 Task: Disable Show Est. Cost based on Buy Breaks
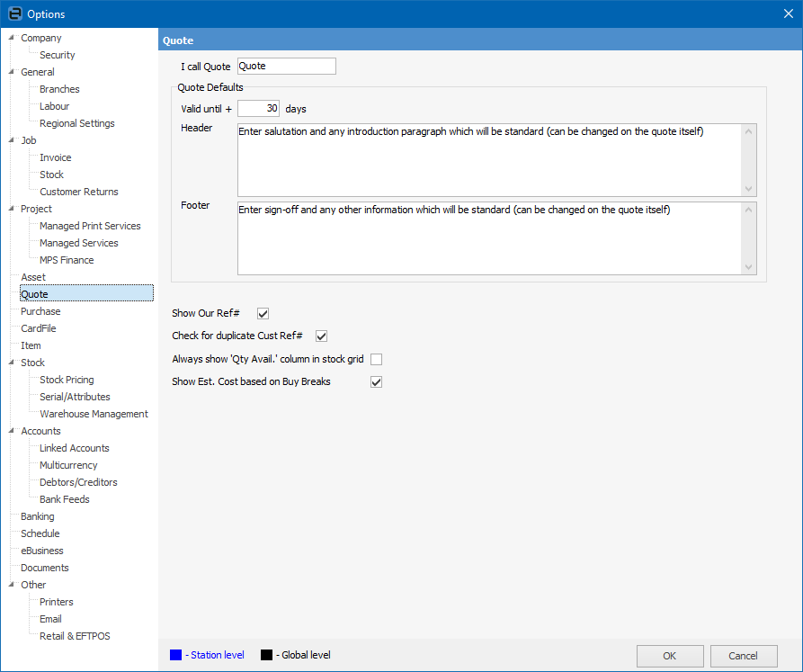pos(377,382)
